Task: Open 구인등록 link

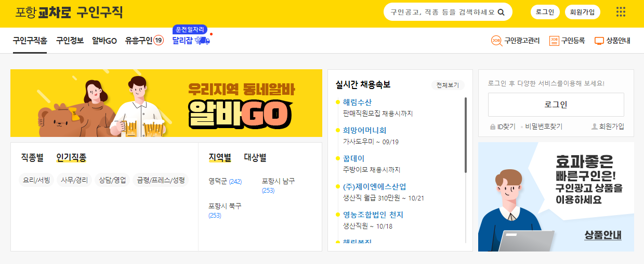Action: pos(573,41)
